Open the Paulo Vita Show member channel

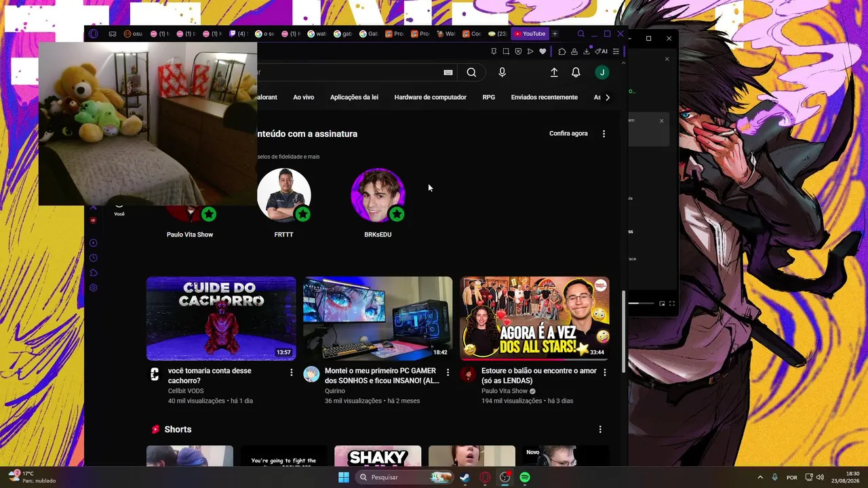tap(190, 235)
